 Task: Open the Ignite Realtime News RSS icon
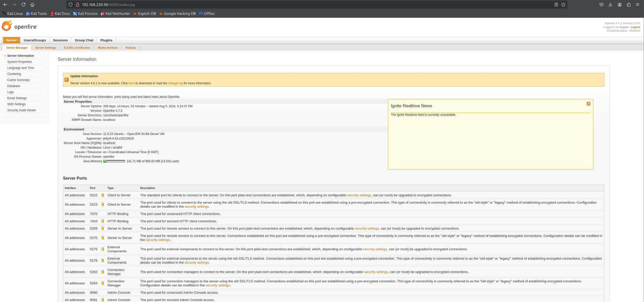click(589, 104)
